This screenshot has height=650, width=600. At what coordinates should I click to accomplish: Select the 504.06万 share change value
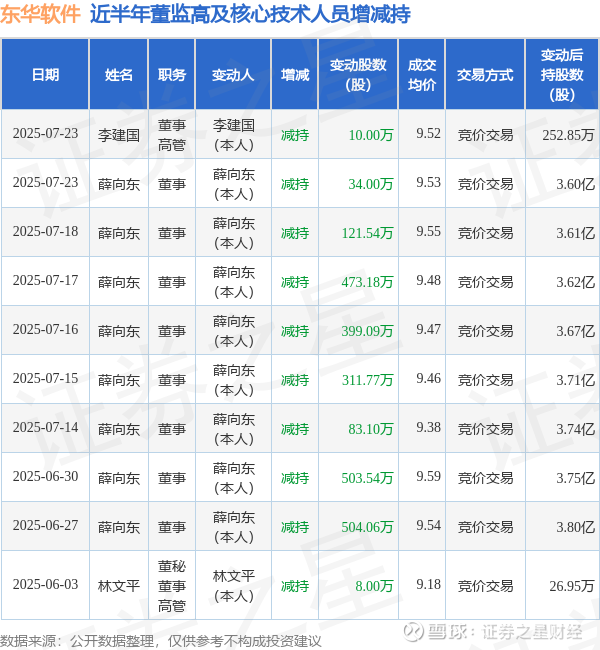click(367, 526)
